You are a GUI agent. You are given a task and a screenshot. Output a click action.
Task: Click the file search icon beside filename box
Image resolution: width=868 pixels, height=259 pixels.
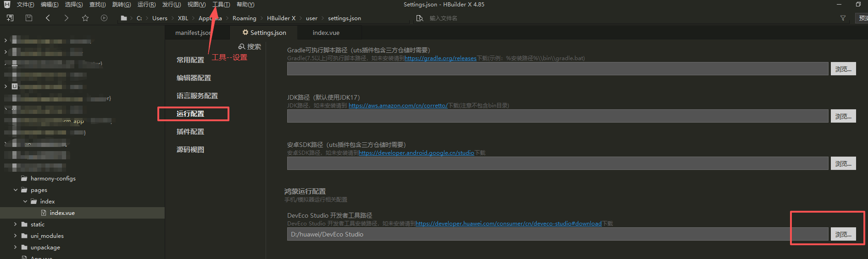point(419,18)
